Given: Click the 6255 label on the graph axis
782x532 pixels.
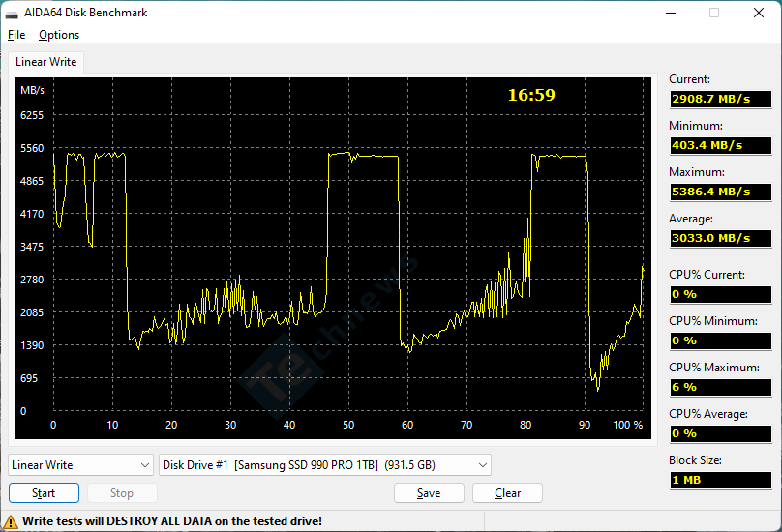Looking at the screenshot, I should coord(32,115).
